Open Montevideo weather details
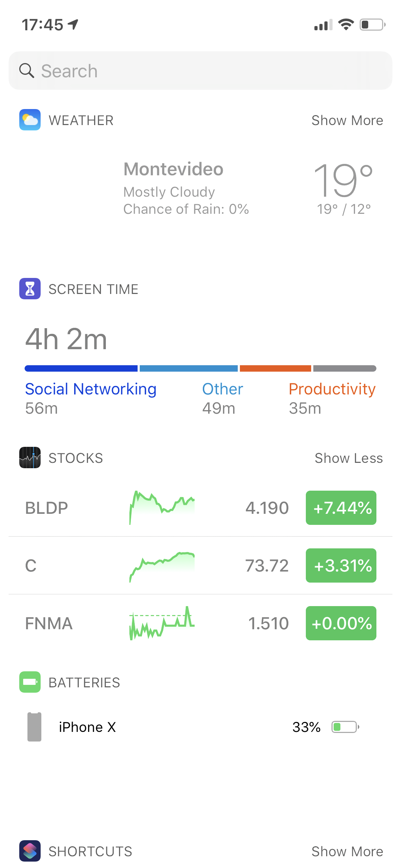Screen dimensions: 401x868 pyautogui.click(x=174, y=170)
